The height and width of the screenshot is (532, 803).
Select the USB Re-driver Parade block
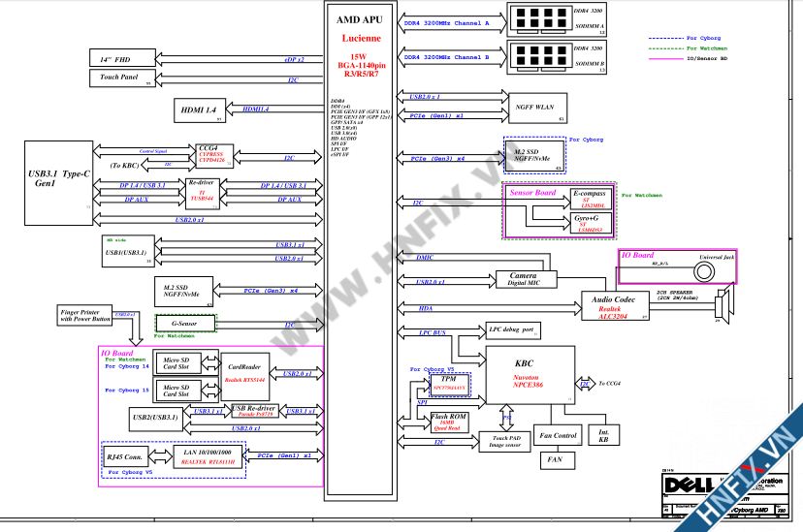click(x=254, y=411)
